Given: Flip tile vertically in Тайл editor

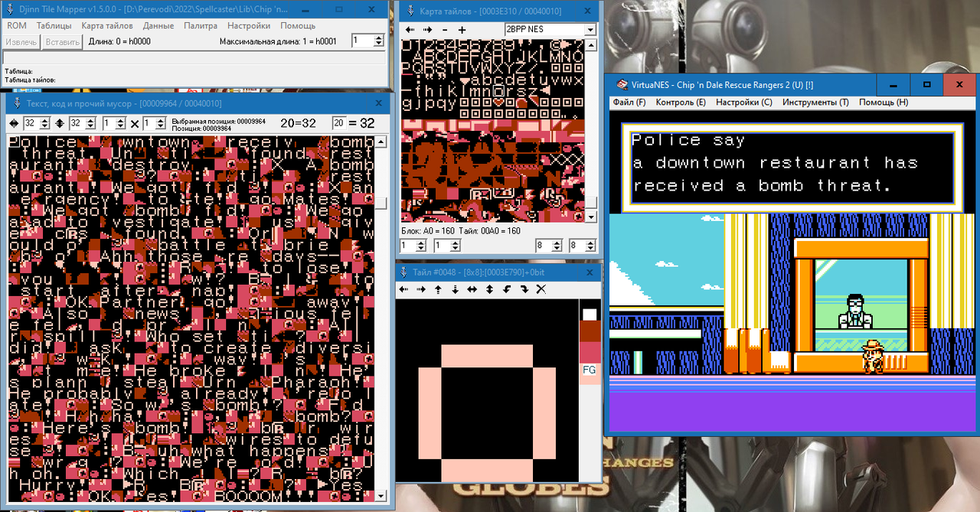Looking at the screenshot, I should (489, 289).
